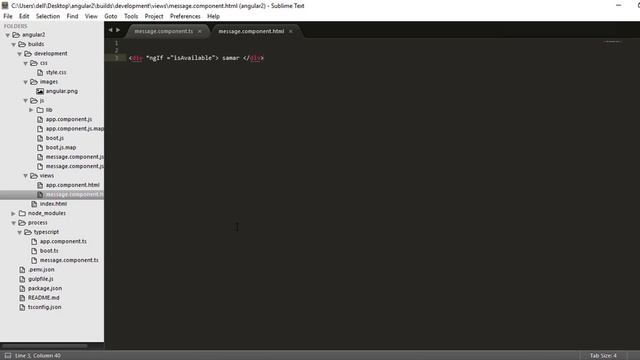Open app.component.html in views
The width and height of the screenshot is (640, 360).
(73, 185)
